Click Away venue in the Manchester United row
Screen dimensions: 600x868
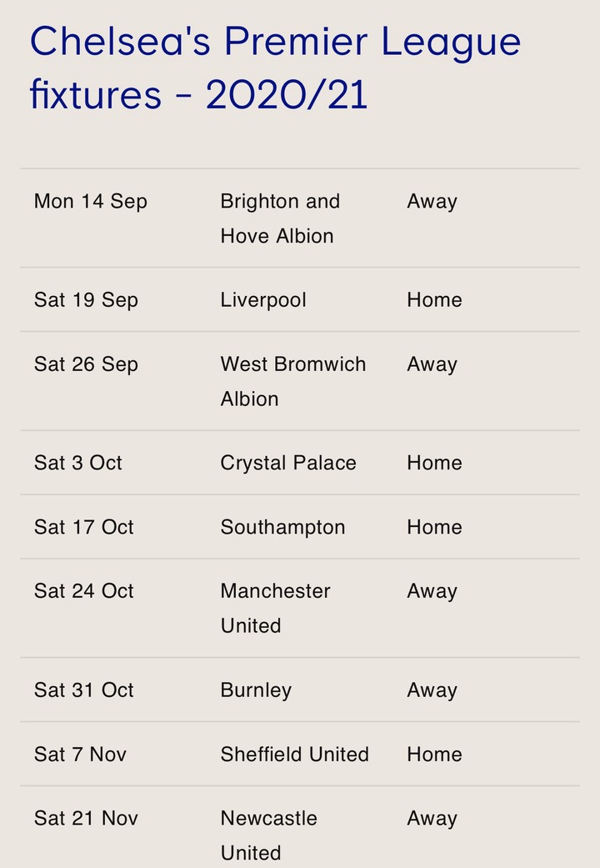point(432,591)
